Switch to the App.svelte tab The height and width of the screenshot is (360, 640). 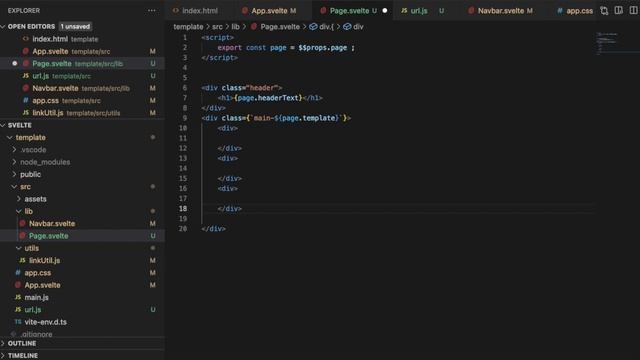point(269,11)
